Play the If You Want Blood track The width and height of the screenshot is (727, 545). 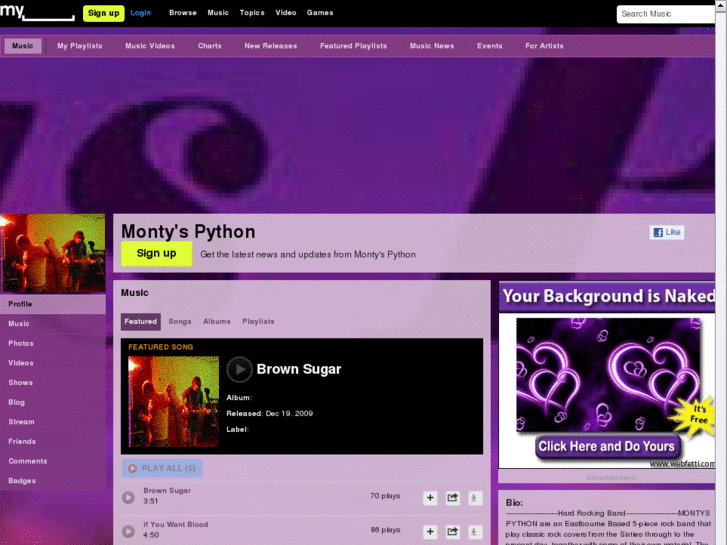coord(128,531)
